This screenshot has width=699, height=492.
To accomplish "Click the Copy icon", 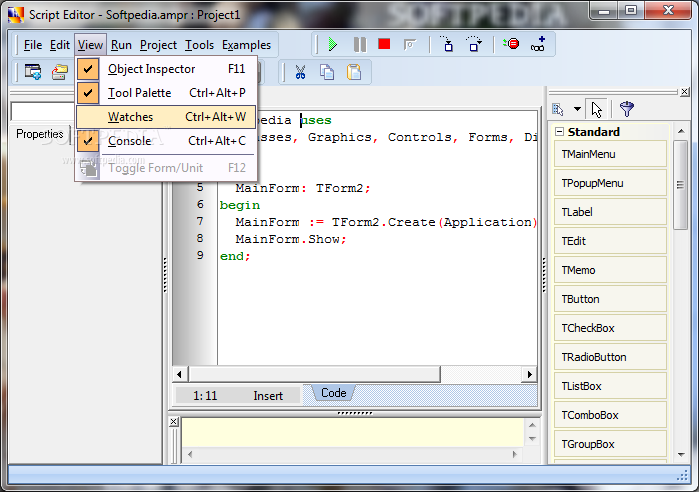I will [x=327, y=72].
